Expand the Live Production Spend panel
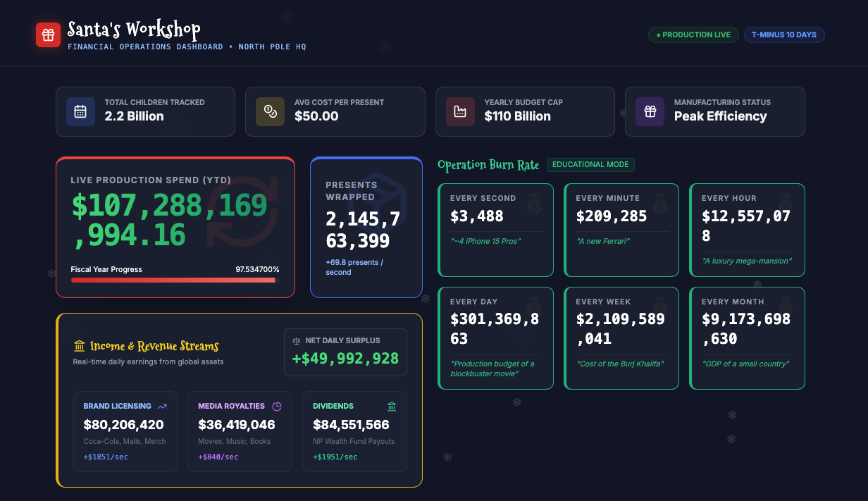This screenshot has width=868, height=501. (x=175, y=227)
